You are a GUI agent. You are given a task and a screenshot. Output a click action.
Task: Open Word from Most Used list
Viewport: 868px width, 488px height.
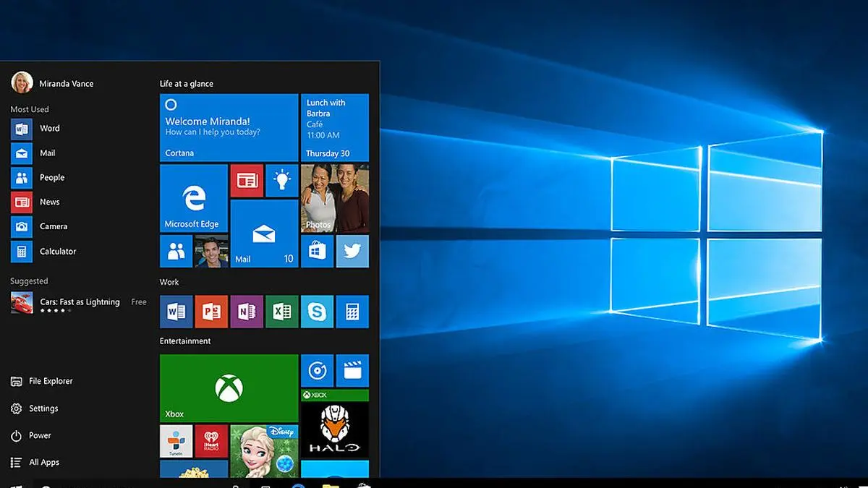pos(49,129)
